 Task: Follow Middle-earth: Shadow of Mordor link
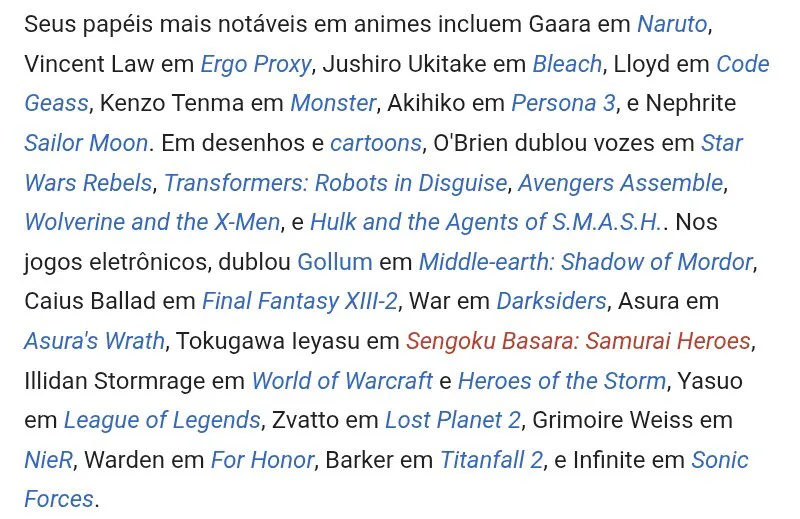pos(585,262)
